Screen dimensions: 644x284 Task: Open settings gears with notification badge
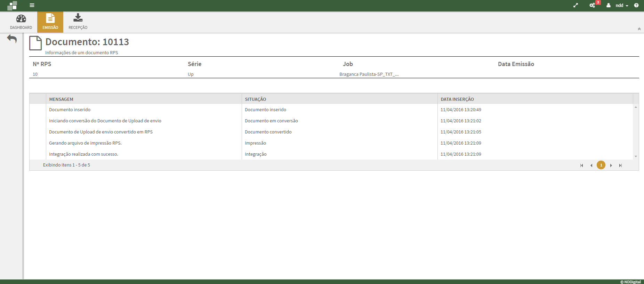(592, 5)
